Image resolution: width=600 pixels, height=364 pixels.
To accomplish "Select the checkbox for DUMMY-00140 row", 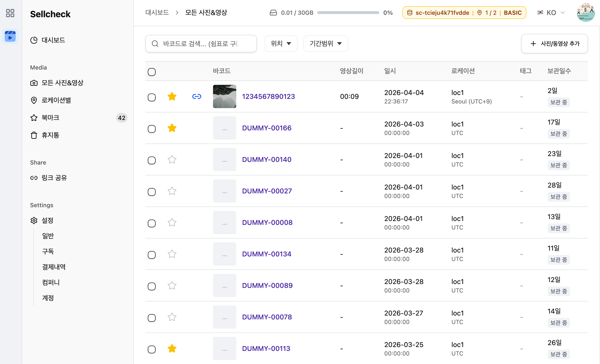I will [x=152, y=160].
